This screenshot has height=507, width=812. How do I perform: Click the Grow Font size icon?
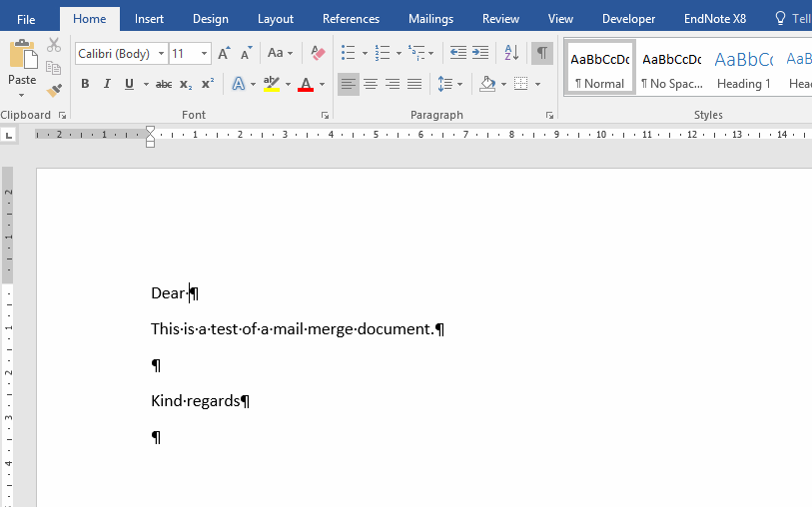click(224, 54)
